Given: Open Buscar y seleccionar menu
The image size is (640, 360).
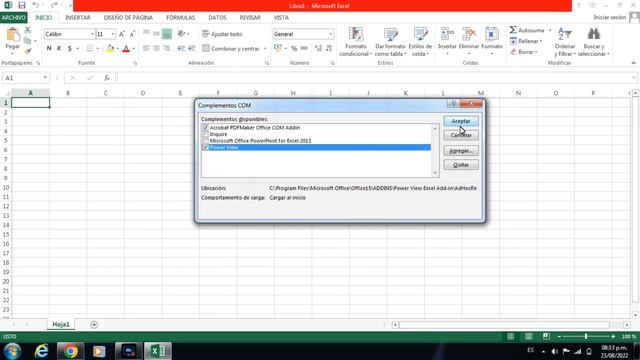Looking at the screenshot, I should pyautogui.click(x=593, y=42).
